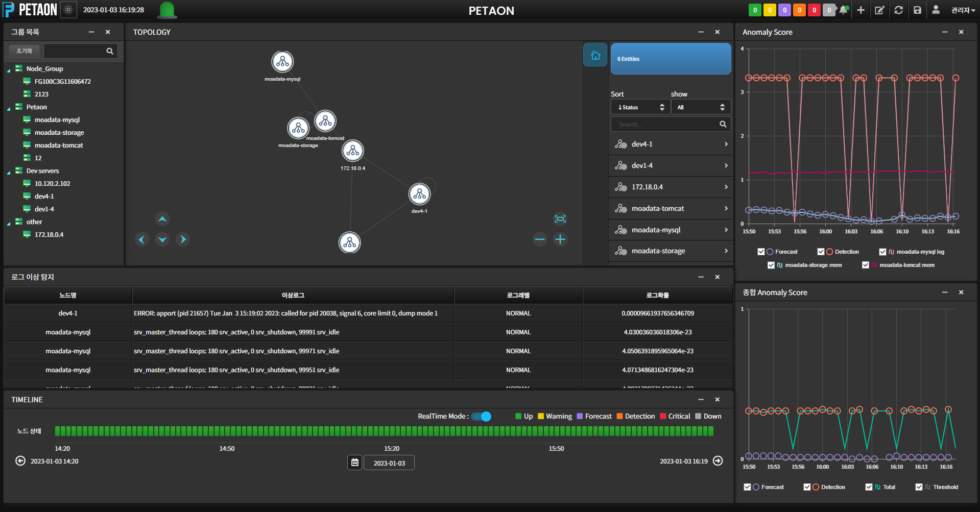Uncheck moadata-storage mem series checkbox
Viewport: 980px width, 512px height.
coord(771,265)
